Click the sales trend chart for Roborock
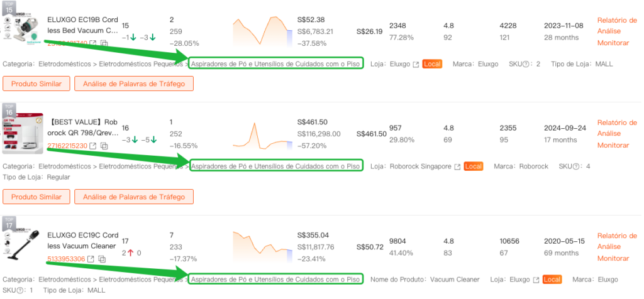The image size is (644, 299). [x=262, y=134]
